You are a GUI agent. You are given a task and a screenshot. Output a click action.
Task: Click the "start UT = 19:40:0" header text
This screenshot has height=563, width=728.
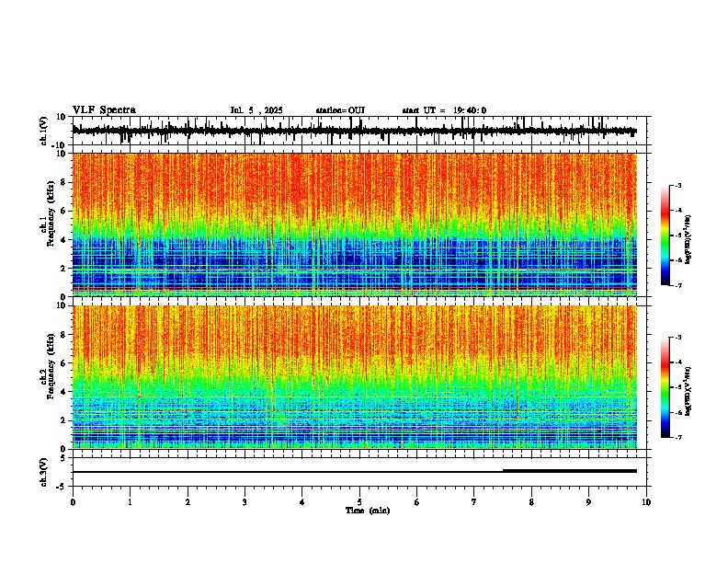(444, 110)
